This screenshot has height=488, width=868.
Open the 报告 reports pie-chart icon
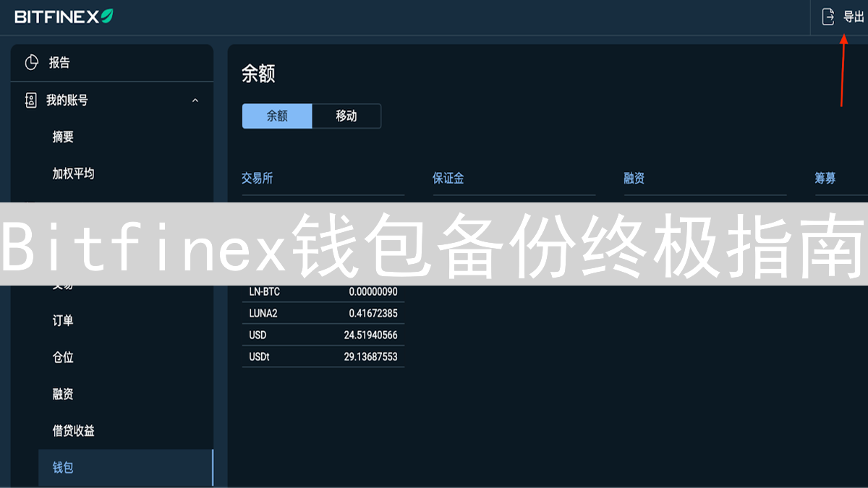coord(31,63)
